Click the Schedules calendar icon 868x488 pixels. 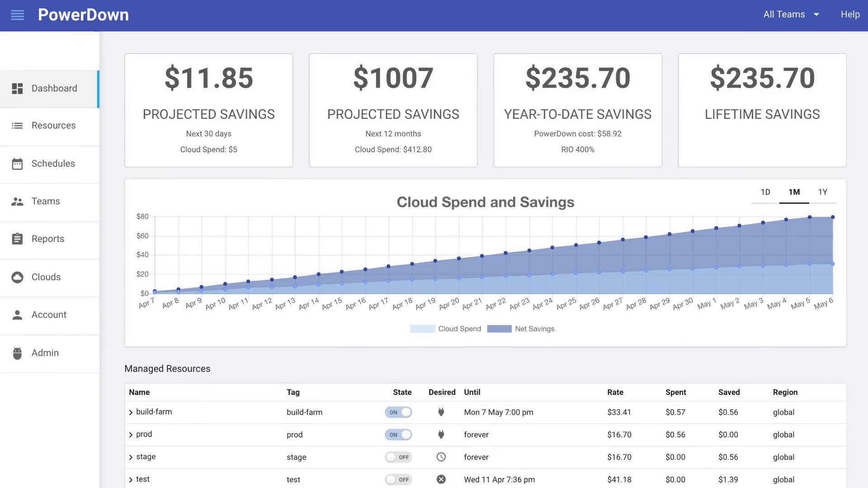click(17, 164)
